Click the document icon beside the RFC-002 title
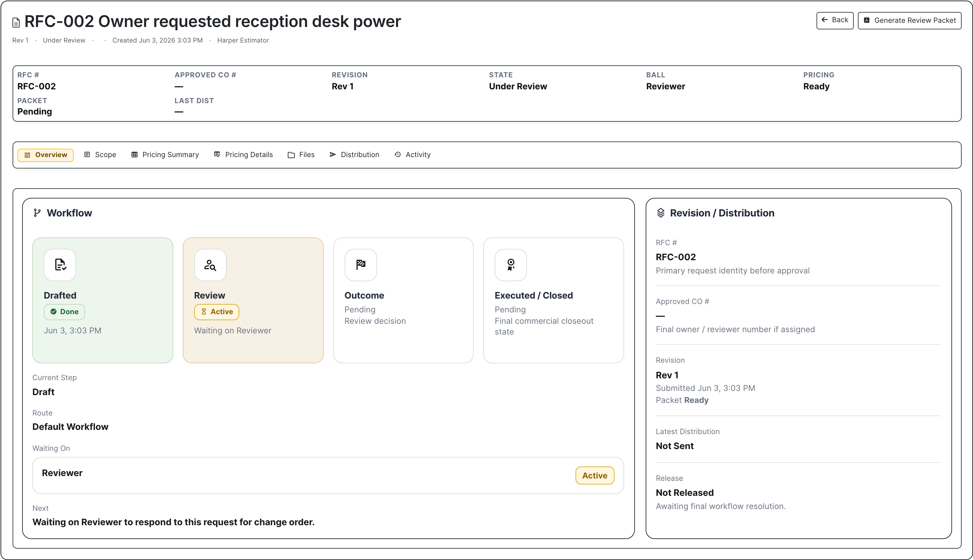 [x=16, y=23]
